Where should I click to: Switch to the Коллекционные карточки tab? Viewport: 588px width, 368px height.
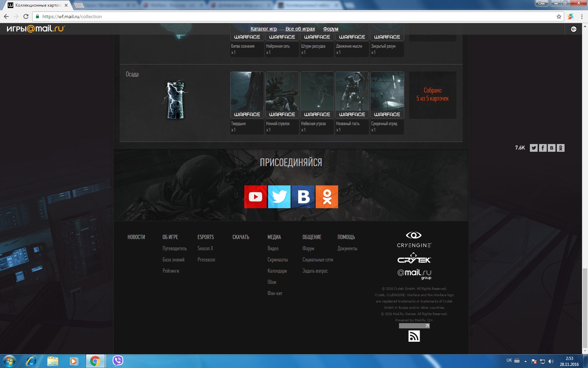tap(38, 5)
